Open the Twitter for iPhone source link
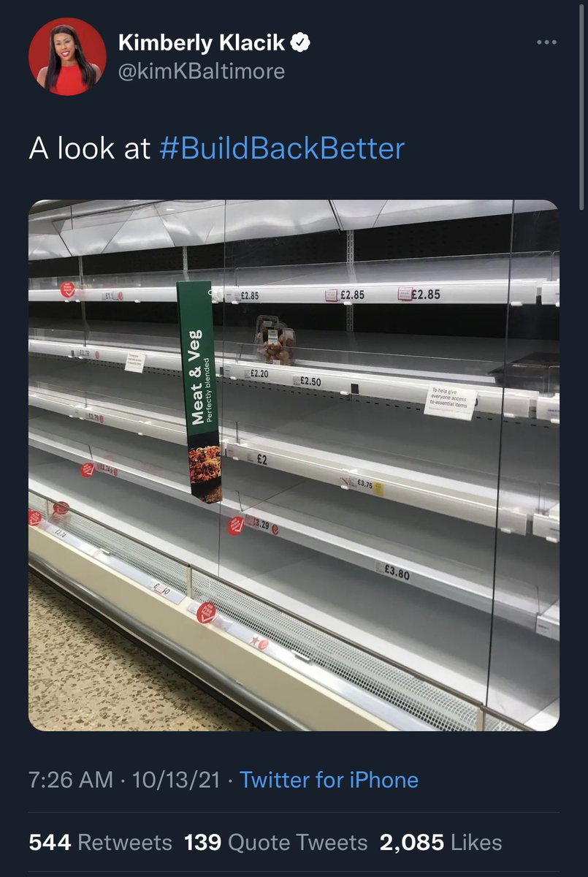Viewport: 588px width, 877px height. point(329,780)
